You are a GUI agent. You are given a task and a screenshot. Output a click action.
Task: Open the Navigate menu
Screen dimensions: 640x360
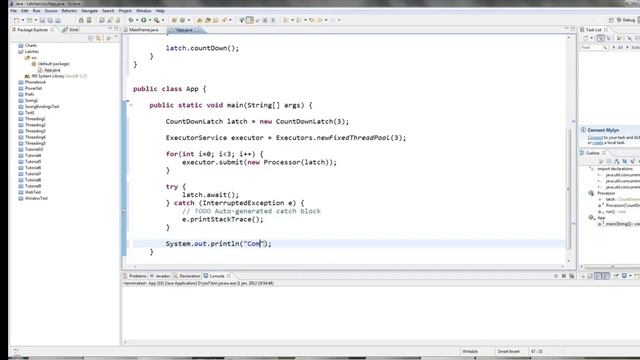coord(89,11)
